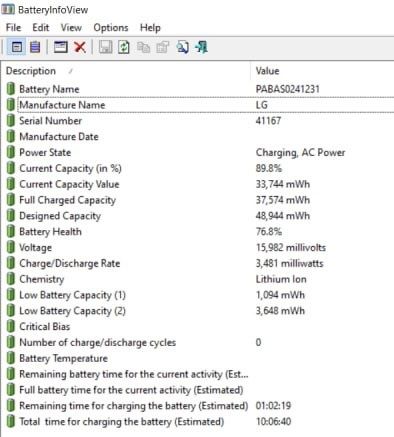The image size is (394, 437).
Task: Click the 01:02:19 remaining charge time
Action: point(273,406)
